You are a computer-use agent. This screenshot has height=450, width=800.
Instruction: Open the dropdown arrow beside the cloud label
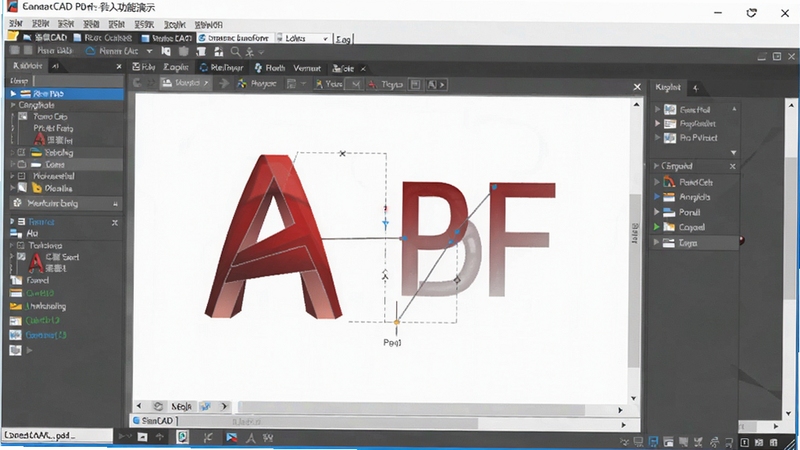[149, 51]
